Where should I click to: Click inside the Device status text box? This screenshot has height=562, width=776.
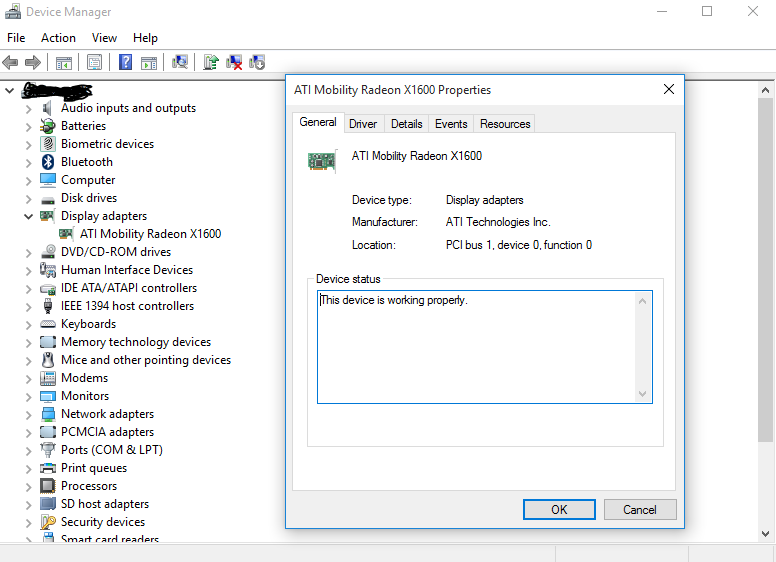point(478,347)
